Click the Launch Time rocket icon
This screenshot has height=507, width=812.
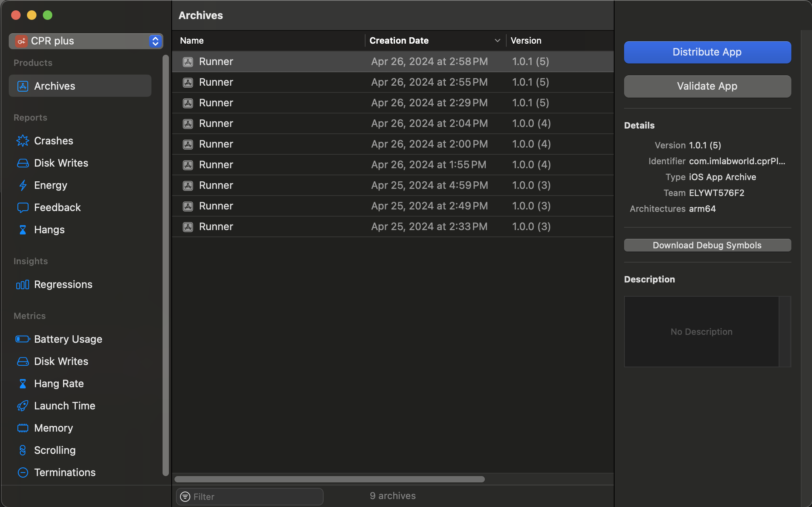coord(23,406)
